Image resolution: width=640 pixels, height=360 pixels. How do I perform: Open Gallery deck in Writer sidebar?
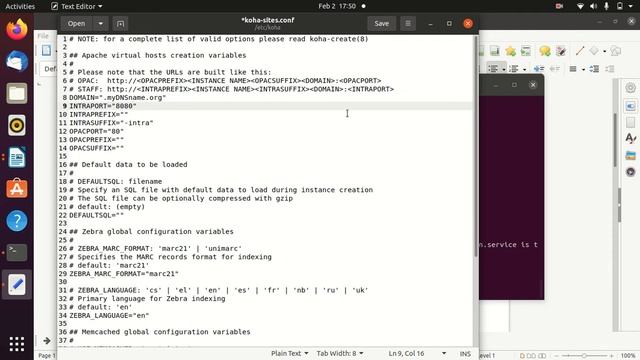coord(630,156)
